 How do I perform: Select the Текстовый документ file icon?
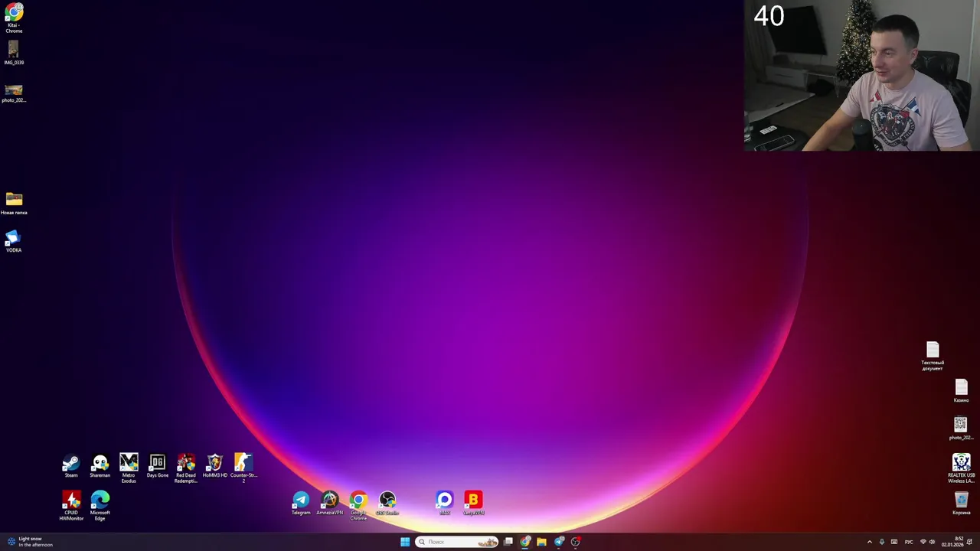pos(933,357)
